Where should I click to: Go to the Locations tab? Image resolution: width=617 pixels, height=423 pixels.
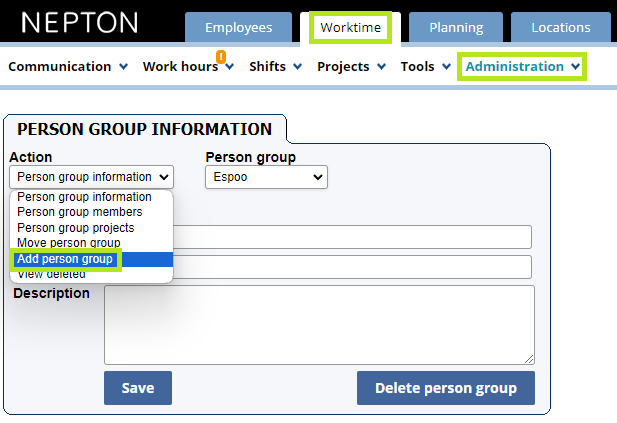coord(561,27)
